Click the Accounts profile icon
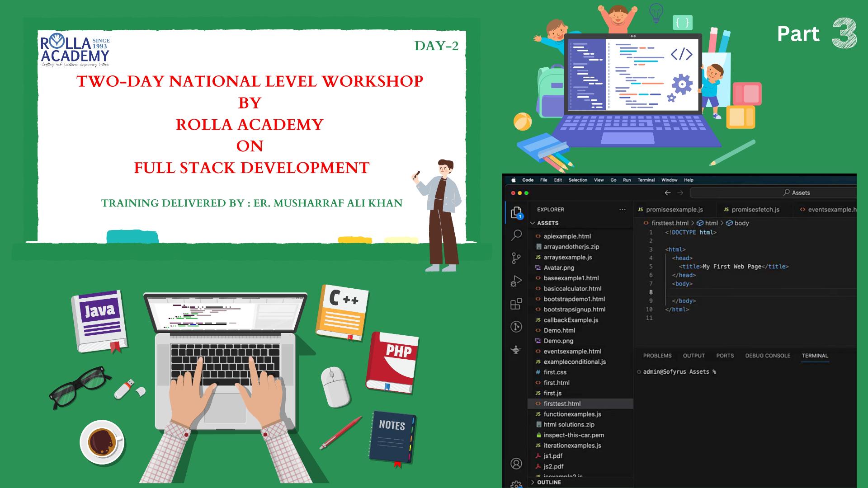 click(516, 464)
